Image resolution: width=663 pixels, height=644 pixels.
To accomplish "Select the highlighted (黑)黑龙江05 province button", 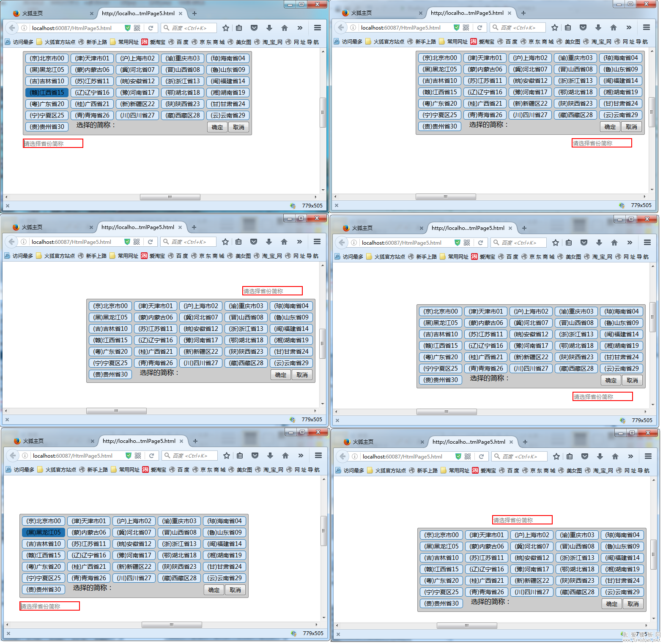I will (44, 532).
